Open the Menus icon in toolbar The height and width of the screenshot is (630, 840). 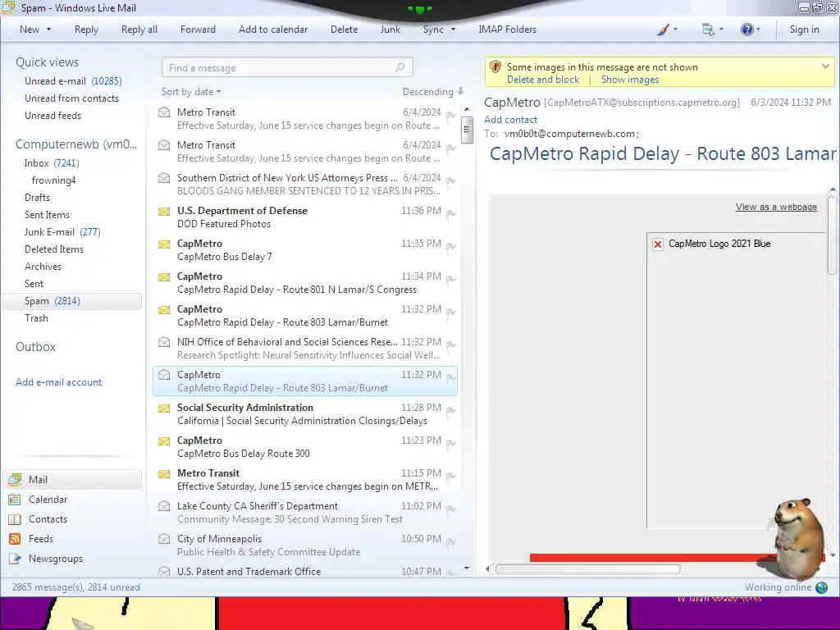pyautogui.click(x=708, y=30)
